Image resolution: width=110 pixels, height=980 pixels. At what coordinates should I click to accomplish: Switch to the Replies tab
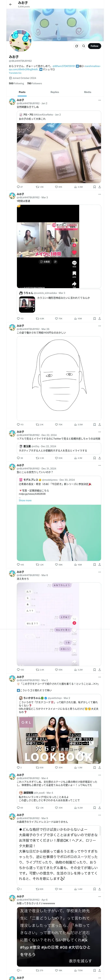click(x=55, y=92)
